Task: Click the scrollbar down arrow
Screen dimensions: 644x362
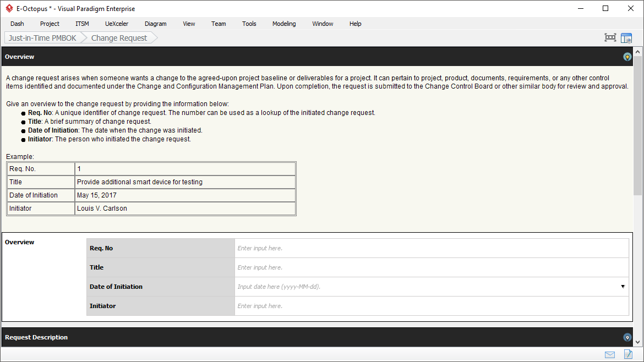Action: tap(638, 342)
